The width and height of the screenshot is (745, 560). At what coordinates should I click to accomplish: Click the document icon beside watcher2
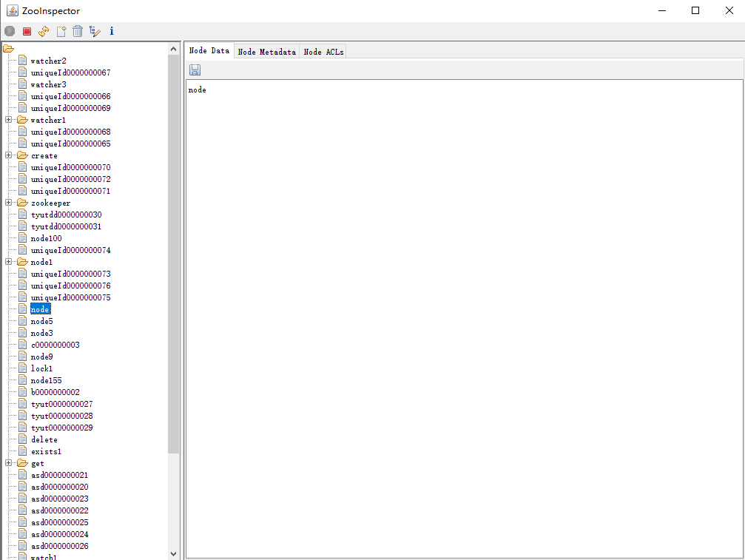tap(22, 61)
